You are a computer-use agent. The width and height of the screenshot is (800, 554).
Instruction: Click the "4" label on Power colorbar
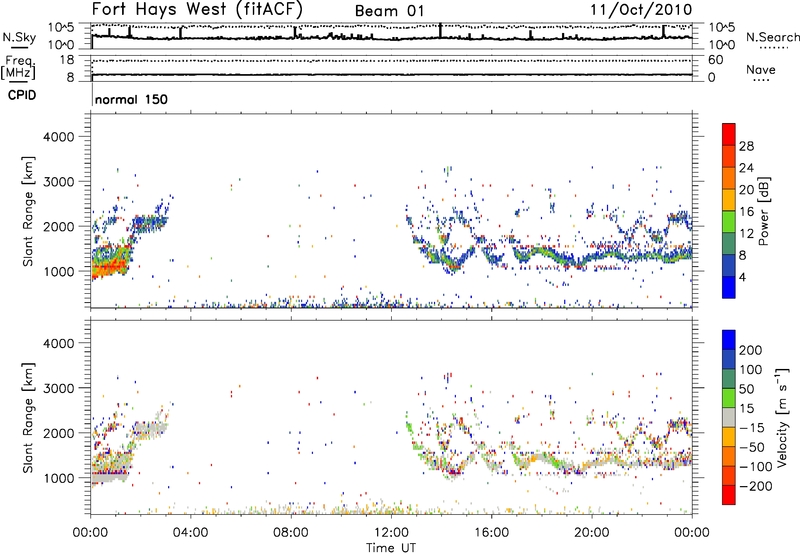[x=742, y=277]
